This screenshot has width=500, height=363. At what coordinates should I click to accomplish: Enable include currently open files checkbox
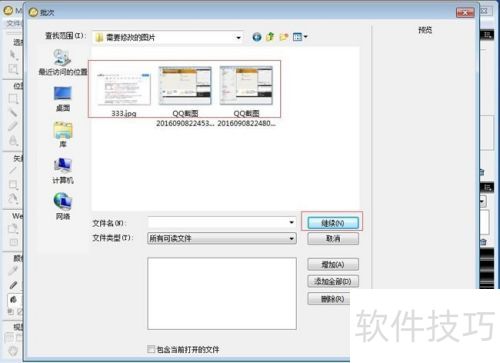(x=151, y=349)
